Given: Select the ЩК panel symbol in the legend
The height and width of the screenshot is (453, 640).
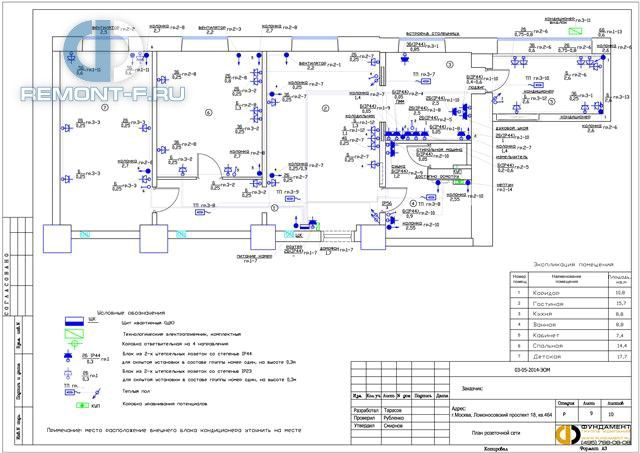Looking at the screenshot, I should [x=74, y=322].
